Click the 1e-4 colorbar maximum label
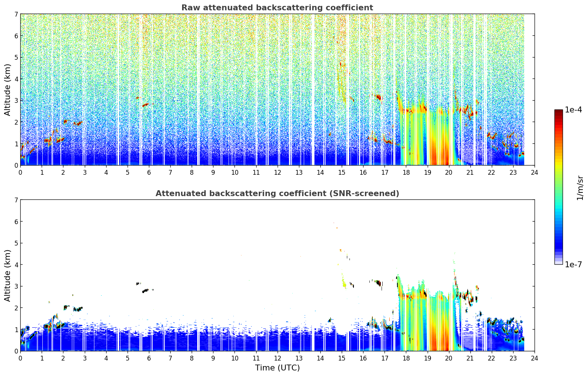 574,110
